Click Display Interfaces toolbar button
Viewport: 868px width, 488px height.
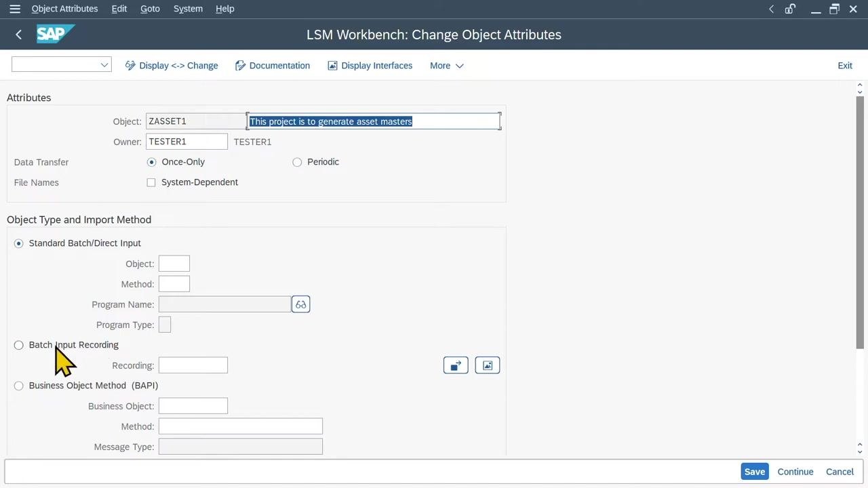[370, 66]
